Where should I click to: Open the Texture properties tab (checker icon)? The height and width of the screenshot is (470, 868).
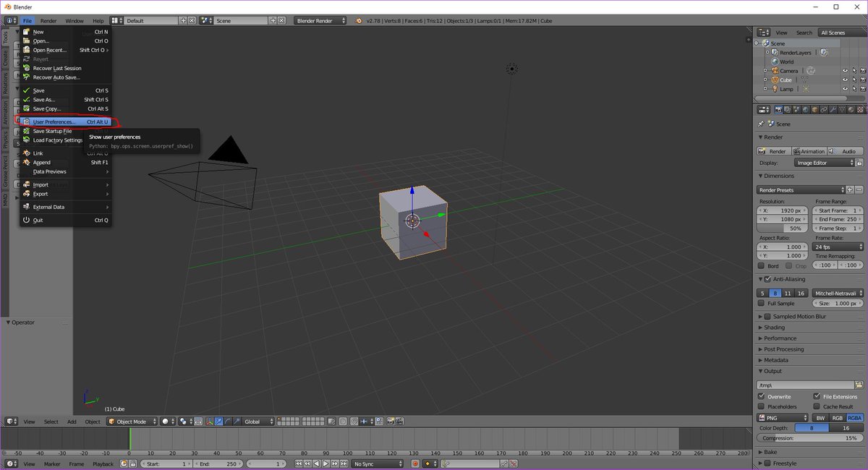(x=859, y=110)
